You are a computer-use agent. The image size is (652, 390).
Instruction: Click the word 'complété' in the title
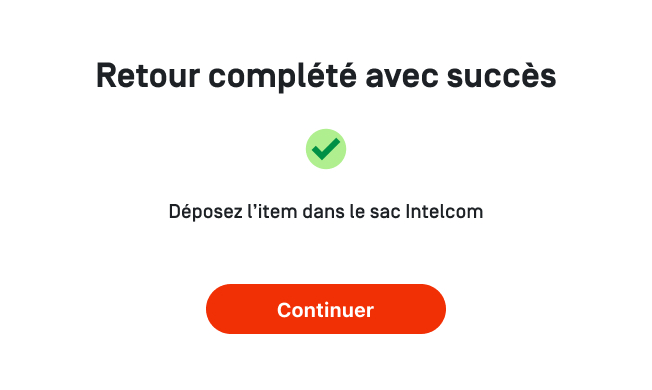283,76
